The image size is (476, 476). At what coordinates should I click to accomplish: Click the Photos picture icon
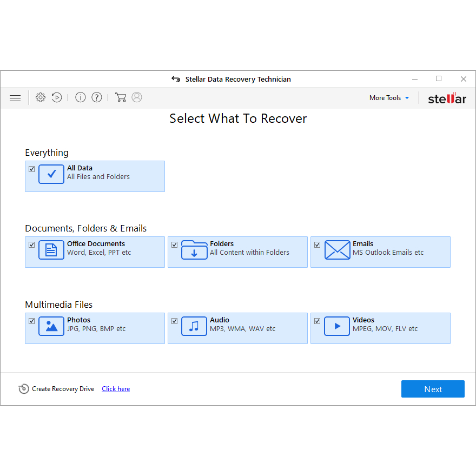click(x=51, y=326)
